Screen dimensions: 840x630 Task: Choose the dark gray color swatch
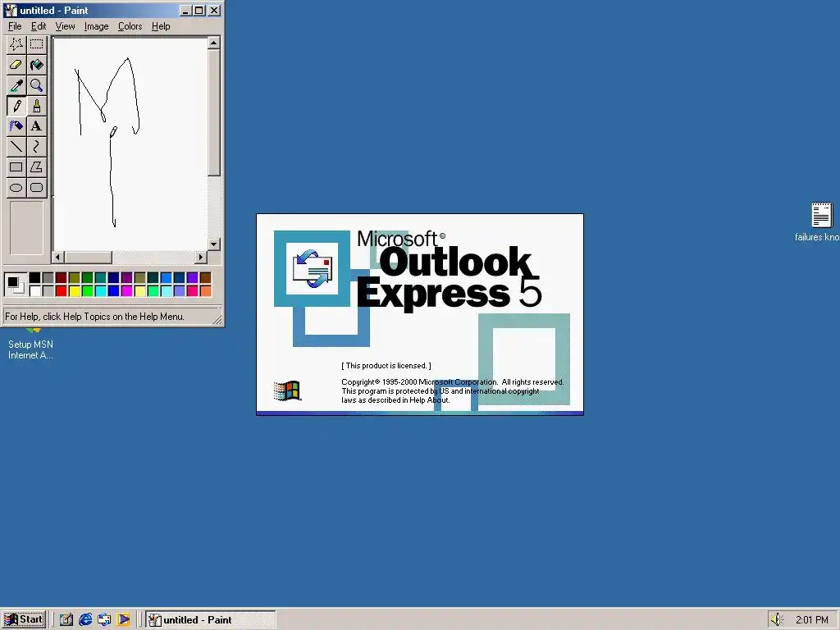(x=48, y=277)
